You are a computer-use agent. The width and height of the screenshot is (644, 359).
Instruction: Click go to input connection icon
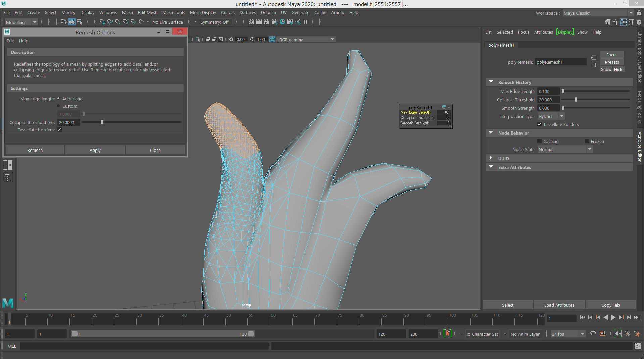coord(594,58)
